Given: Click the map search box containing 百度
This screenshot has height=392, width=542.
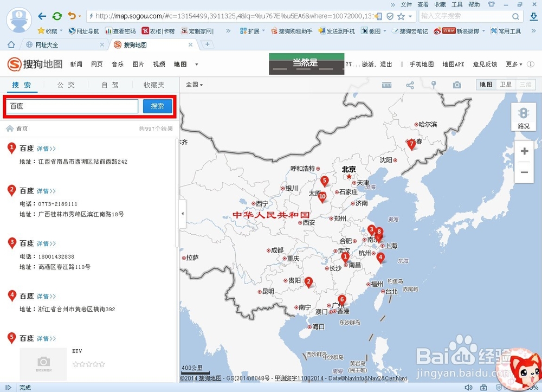Looking at the screenshot, I should coord(72,106).
